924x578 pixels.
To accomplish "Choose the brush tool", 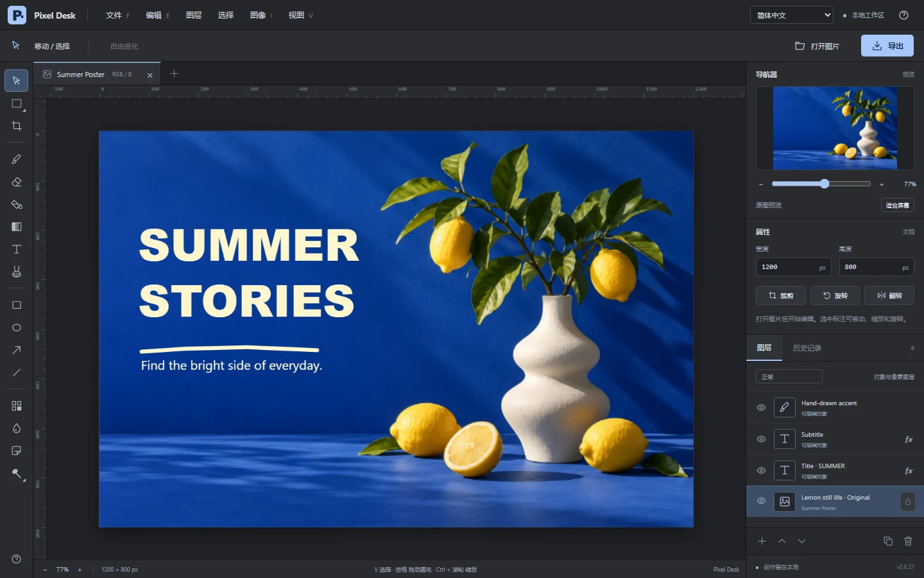I will pos(17,159).
